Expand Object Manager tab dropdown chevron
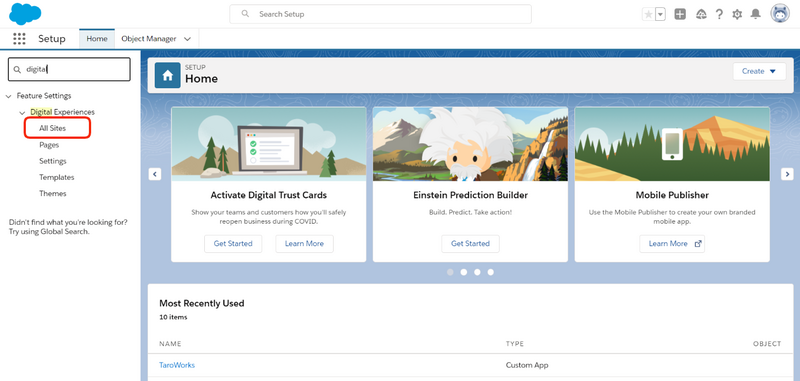The image size is (800, 381). tap(187, 39)
